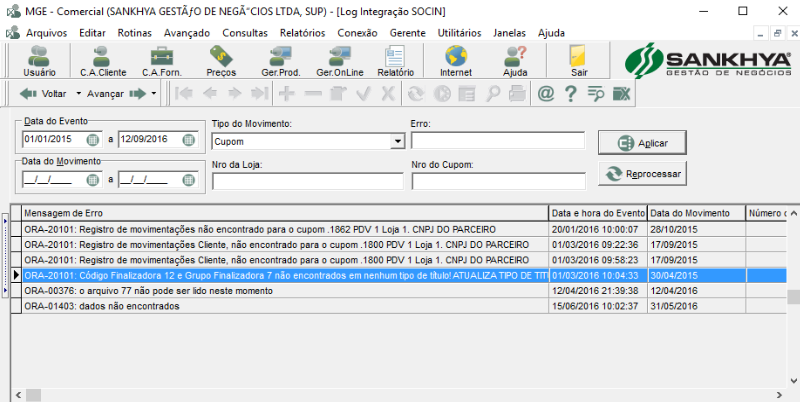Open the Relatórios menu
800x402 pixels.
303,33
